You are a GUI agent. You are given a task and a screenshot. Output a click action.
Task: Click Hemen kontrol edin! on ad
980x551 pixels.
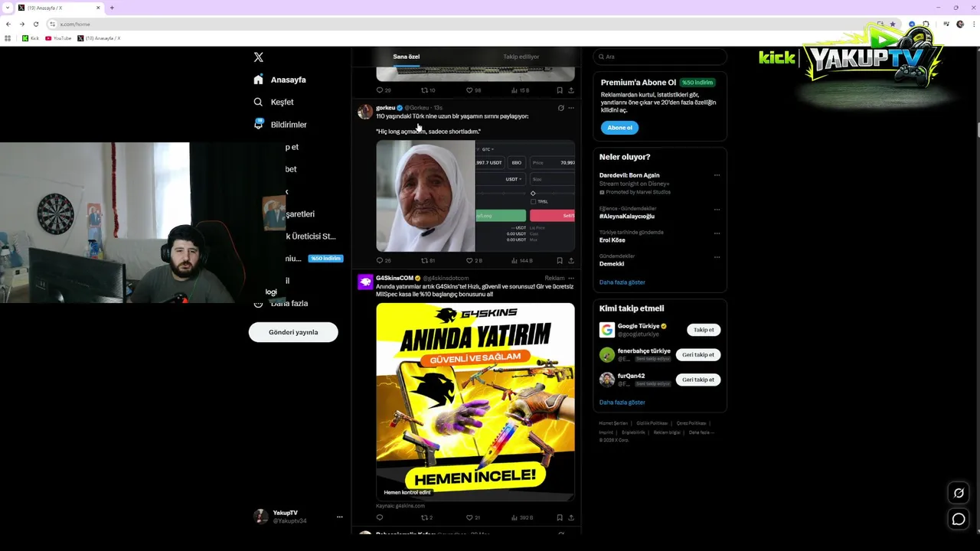pos(407,493)
